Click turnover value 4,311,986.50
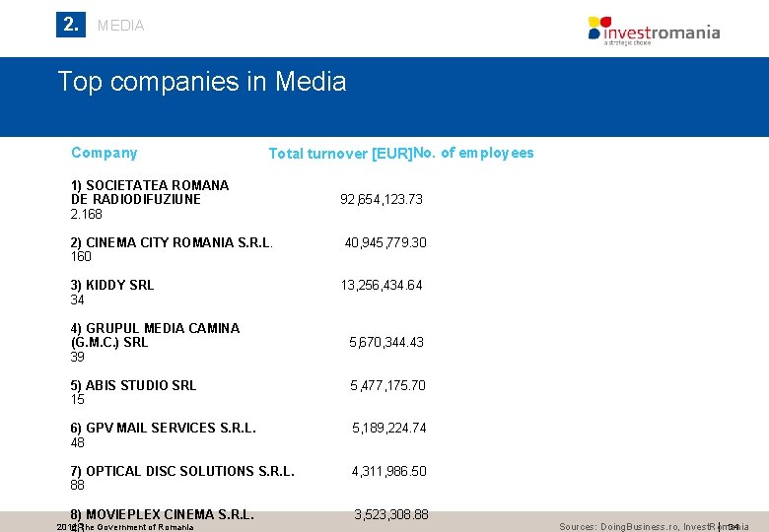The image size is (769, 532). (388, 471)
